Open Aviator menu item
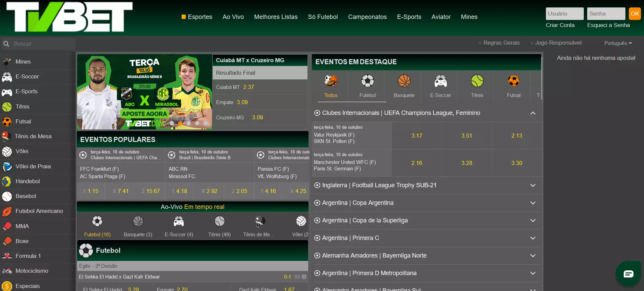The height and width of the screenshot is (291, 644). pos(441,17)
